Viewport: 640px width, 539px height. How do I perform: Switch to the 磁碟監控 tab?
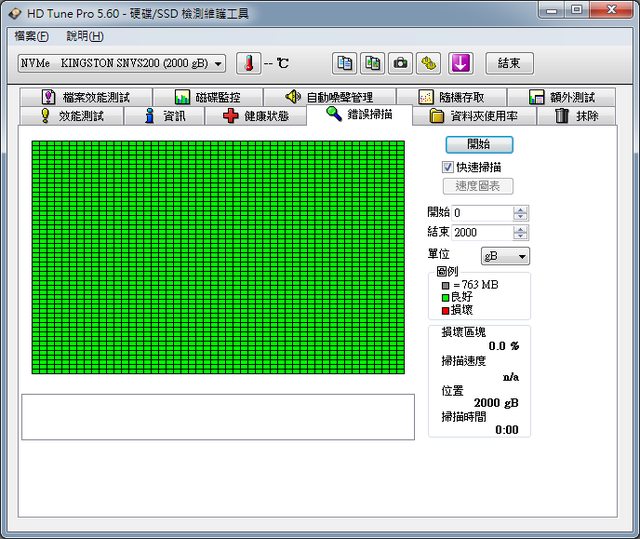point(207,97)
